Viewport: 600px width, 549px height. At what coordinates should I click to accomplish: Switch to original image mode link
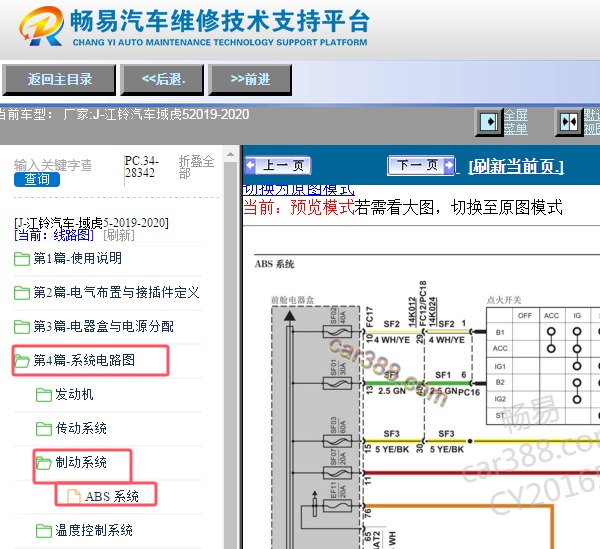click(x=298, y=189)
